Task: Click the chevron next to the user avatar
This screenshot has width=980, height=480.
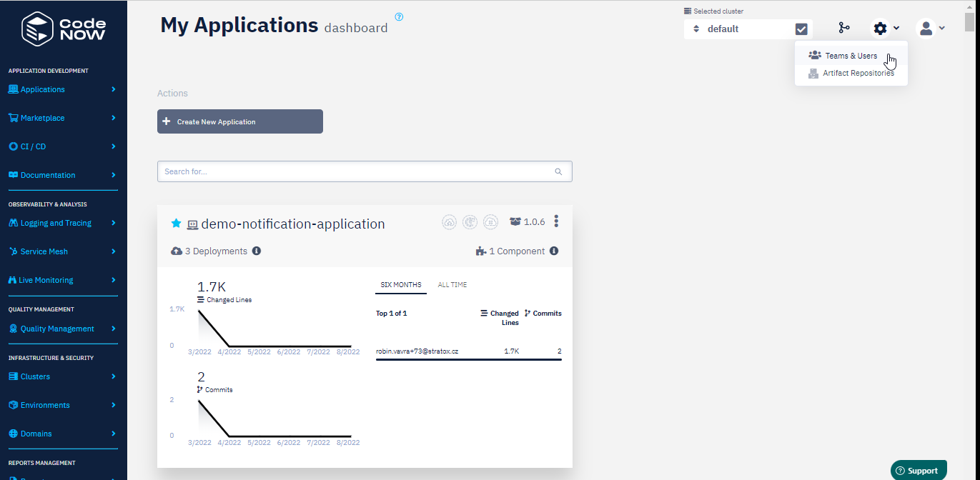Action: [x=942, y=29]
